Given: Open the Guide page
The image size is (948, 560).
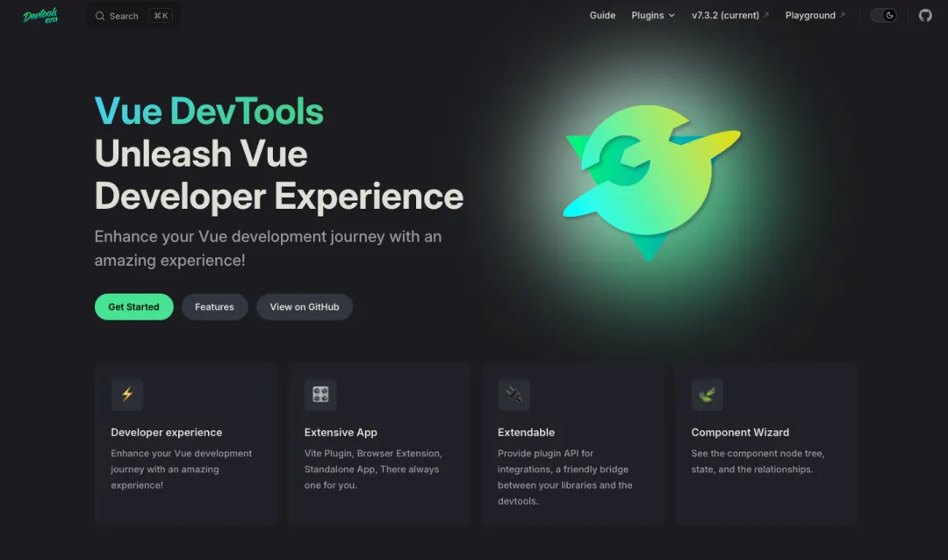Looking at the screenshot, I should coord(602,15).
